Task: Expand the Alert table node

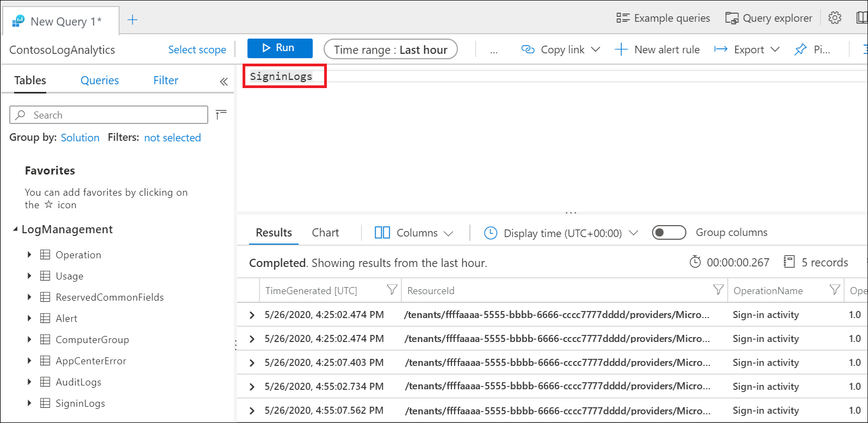Action: [x=29, y=319]
